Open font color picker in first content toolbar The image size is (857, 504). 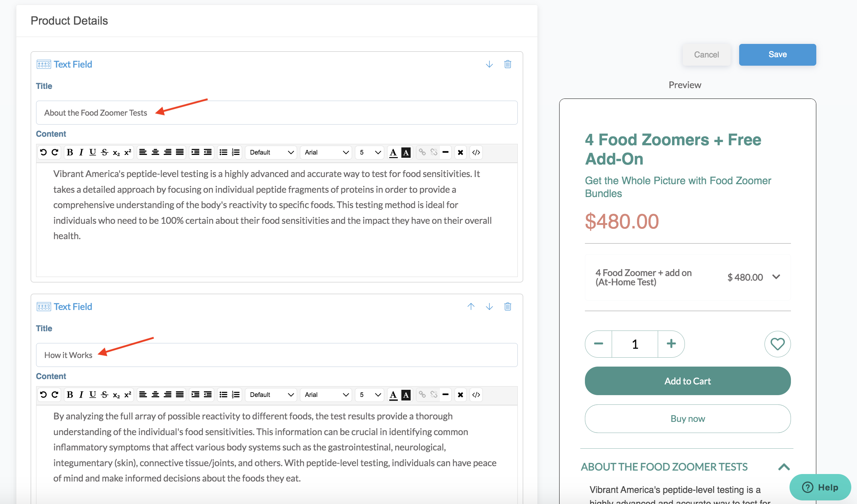(393, 152)
